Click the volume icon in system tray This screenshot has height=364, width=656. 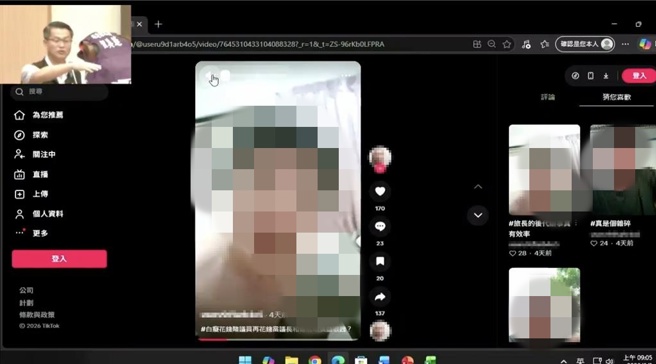(x=609, y=361)
